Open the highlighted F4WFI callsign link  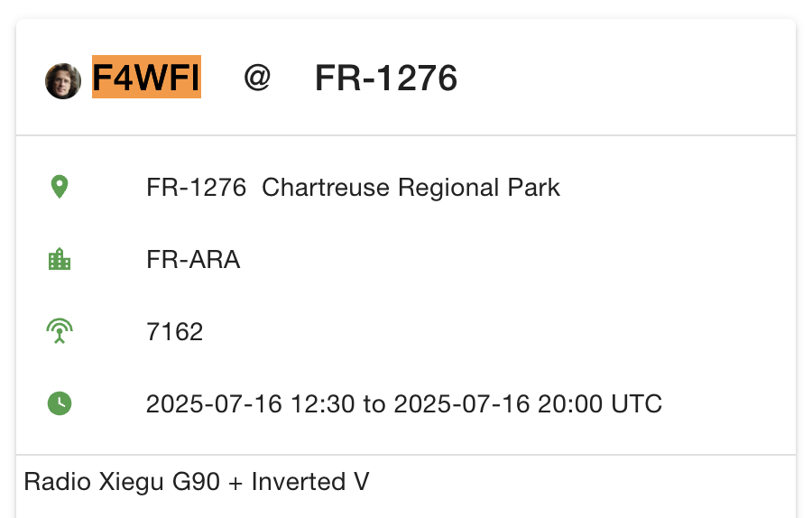click(146, 79)
